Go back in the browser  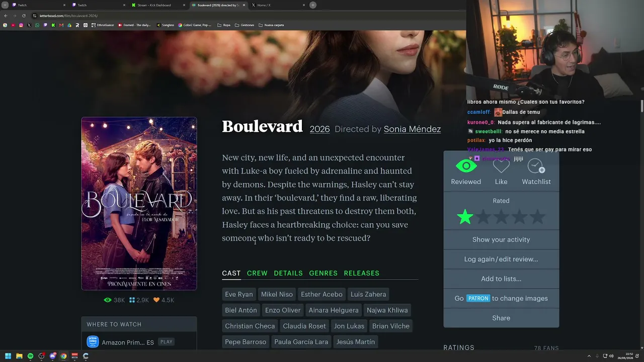pyautogui.click(x=6, y=16)
